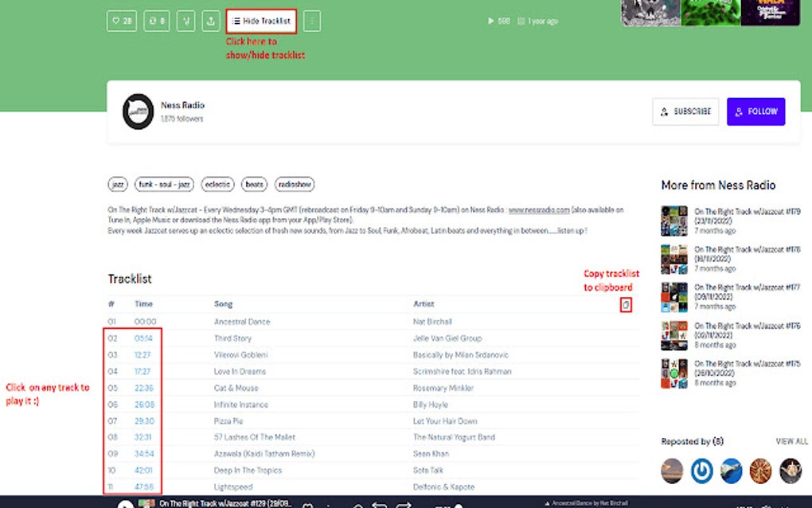
Task: Open the repeat icon in the bottom player bar
Action: point(381,503)
